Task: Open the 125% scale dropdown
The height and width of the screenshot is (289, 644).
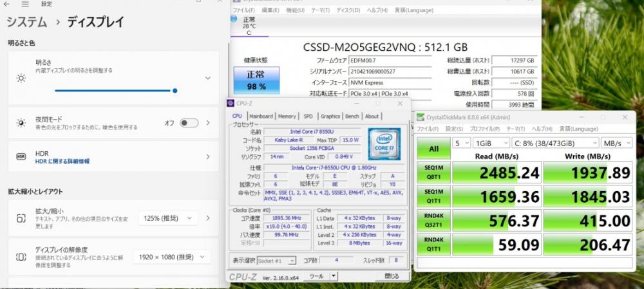Action: (x=168, y=218)
